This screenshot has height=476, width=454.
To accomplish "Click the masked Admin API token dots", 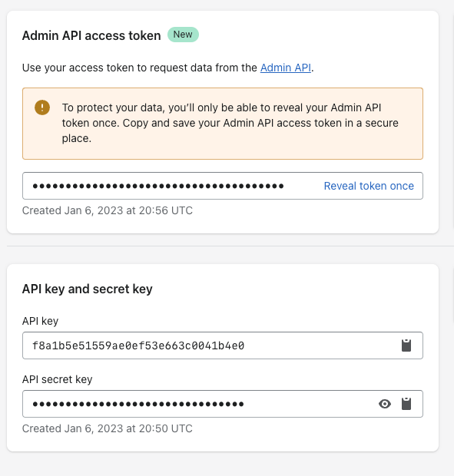I will 158,186.
